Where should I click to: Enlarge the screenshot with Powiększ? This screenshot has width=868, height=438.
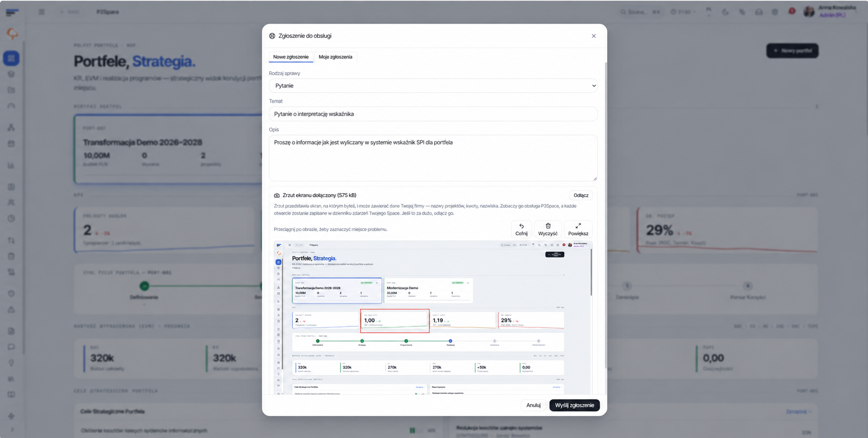pos(578,230)
